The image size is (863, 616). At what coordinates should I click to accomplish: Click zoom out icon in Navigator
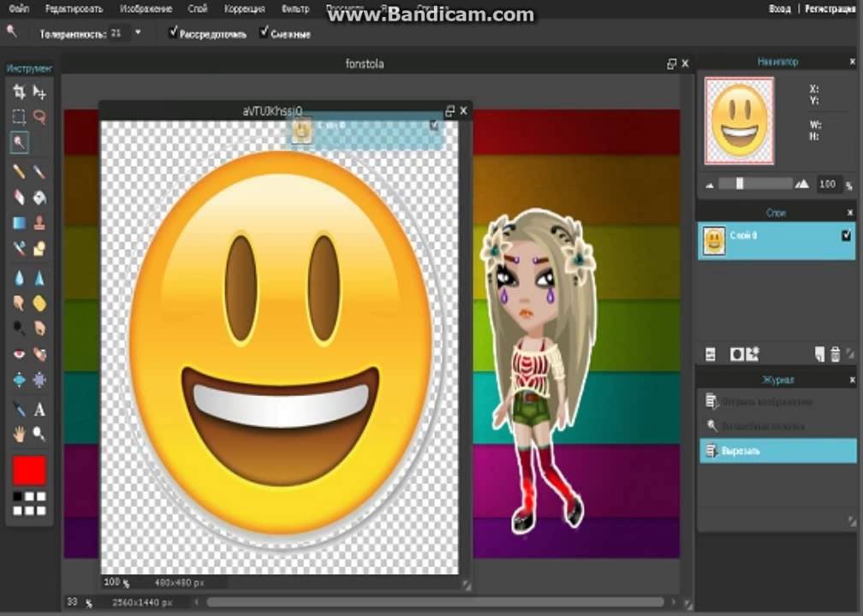tap(710, 186)
